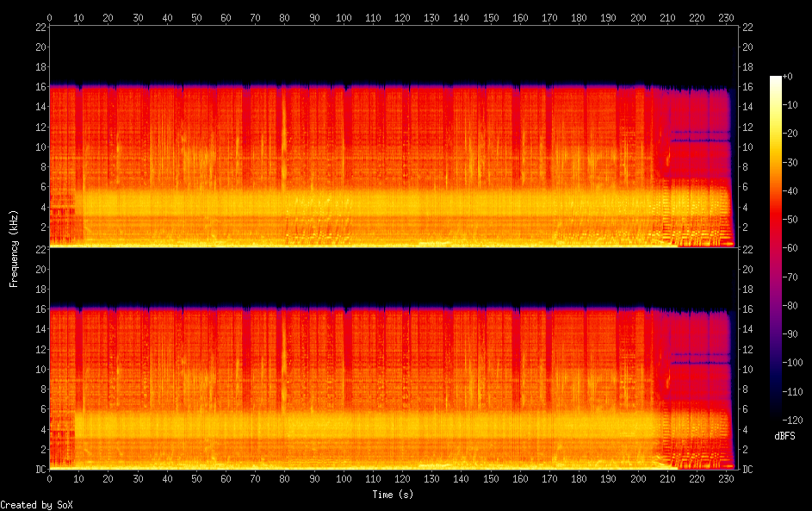
Task: Click the dBFS label under the color scale
Action: tap(784, 437)
